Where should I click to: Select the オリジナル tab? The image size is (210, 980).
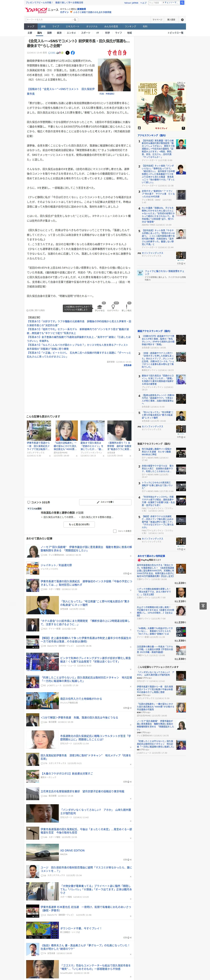tap(92, 27)
